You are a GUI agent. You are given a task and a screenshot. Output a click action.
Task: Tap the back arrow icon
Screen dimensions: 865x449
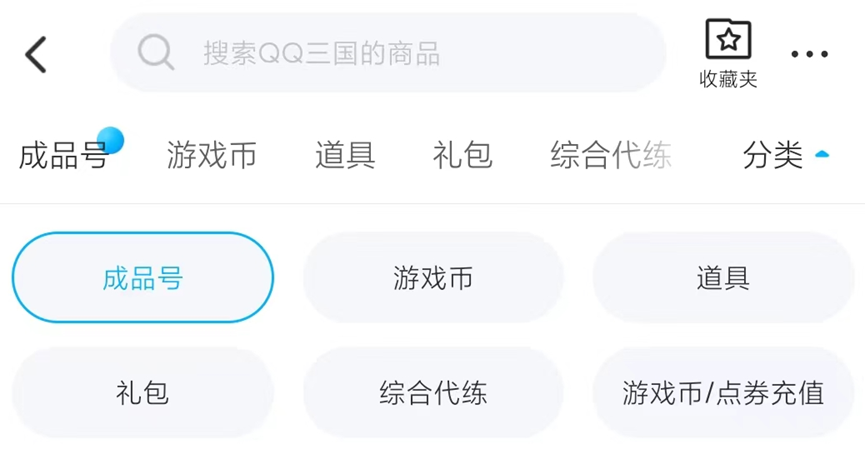tap(36, 54)
